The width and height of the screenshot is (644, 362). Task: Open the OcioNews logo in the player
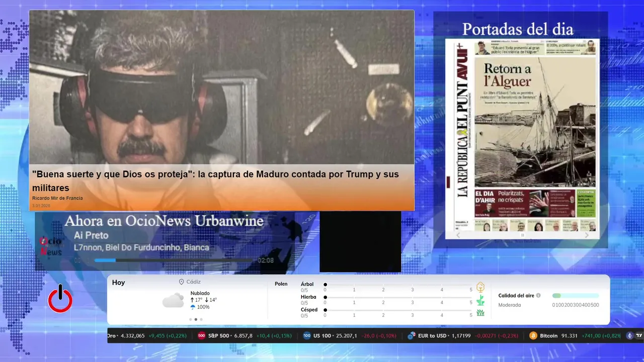[x=50, y=245]
